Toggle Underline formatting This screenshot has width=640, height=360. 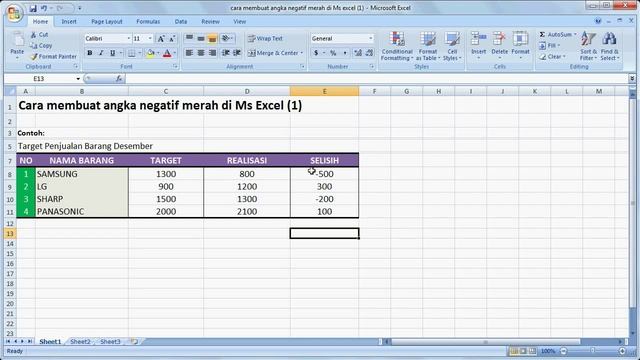point(112,53)
